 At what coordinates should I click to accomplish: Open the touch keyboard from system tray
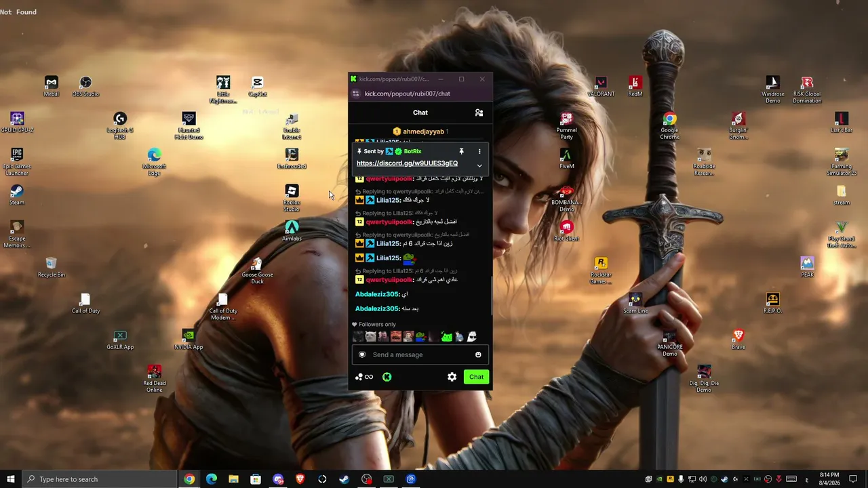coord(791,479)
